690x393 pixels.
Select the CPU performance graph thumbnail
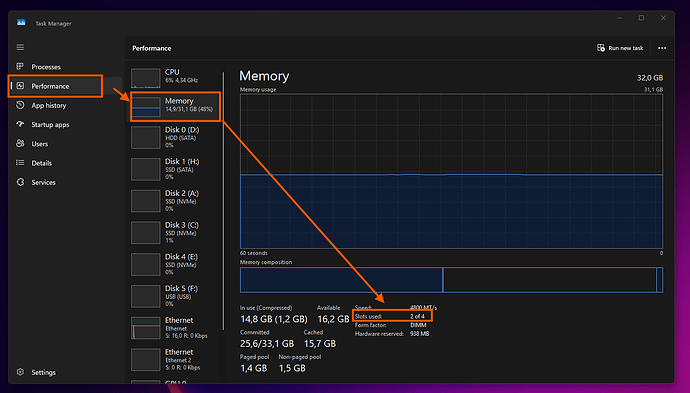pyautogui.click(x=146, y=77)
